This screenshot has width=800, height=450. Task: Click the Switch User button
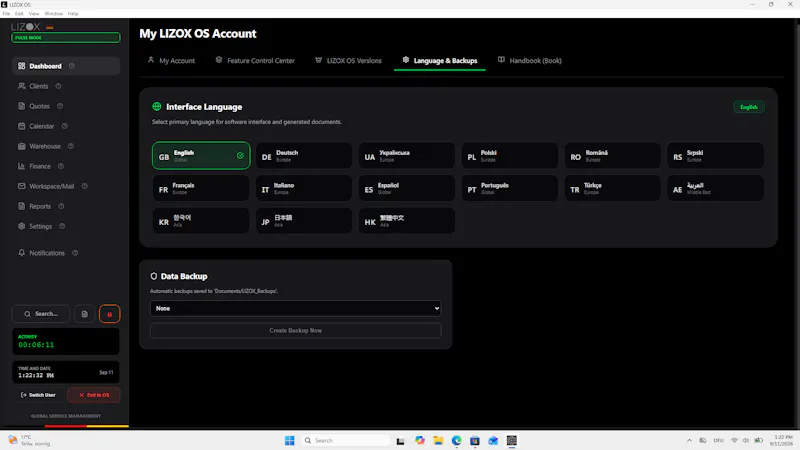[x=38, y=395]
